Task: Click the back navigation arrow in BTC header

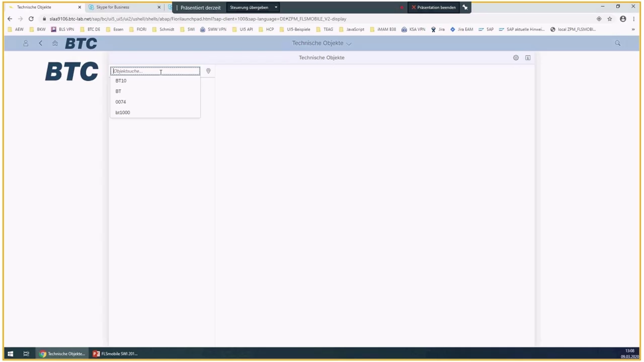Action: tap(41, 43)
